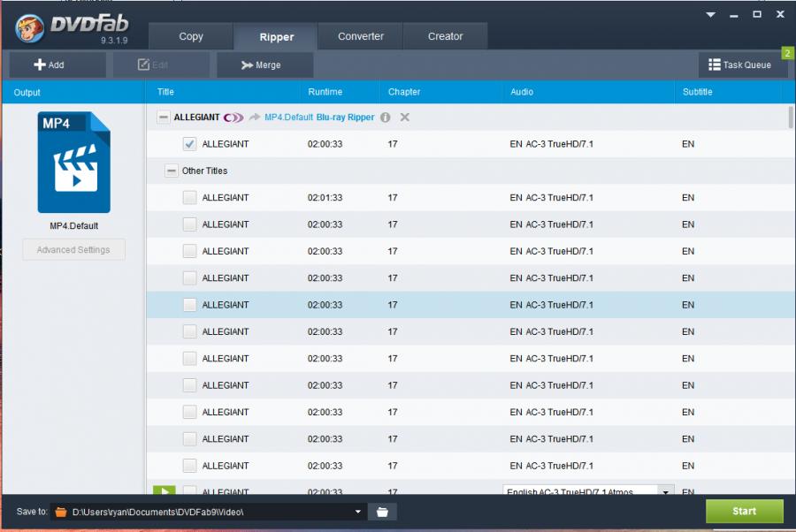
Task: Click the gray arrow before MP4.Default link
Action: click(255, 118)
